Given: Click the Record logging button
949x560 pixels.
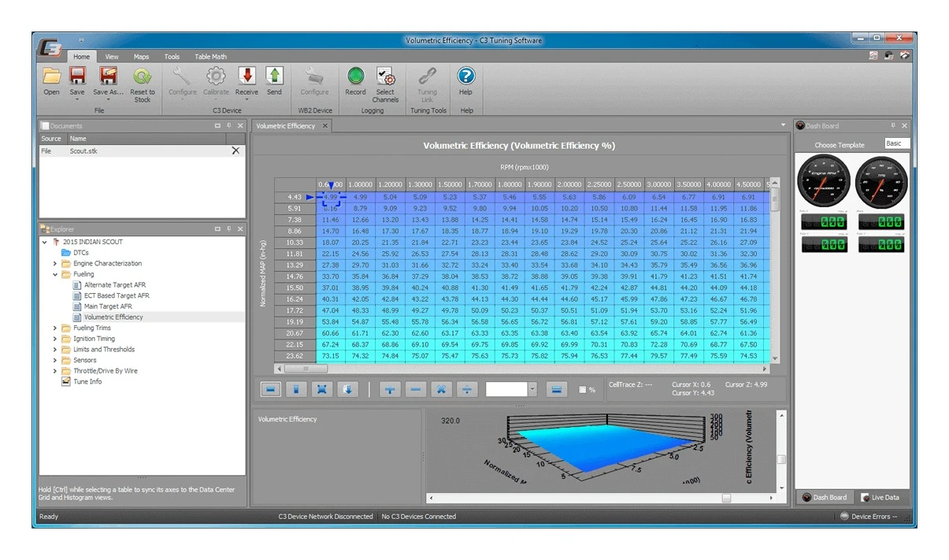Looking at the screenshot, I should (355, 76).
